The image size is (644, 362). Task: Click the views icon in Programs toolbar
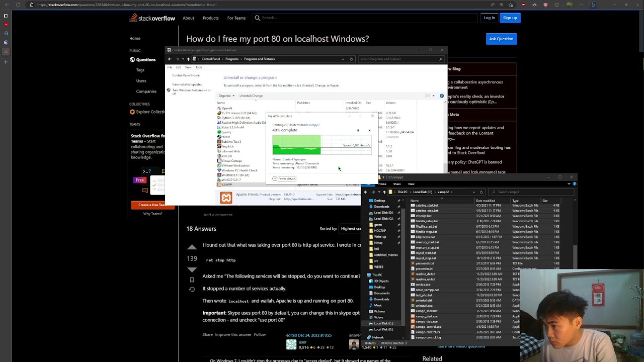point(428,96)
